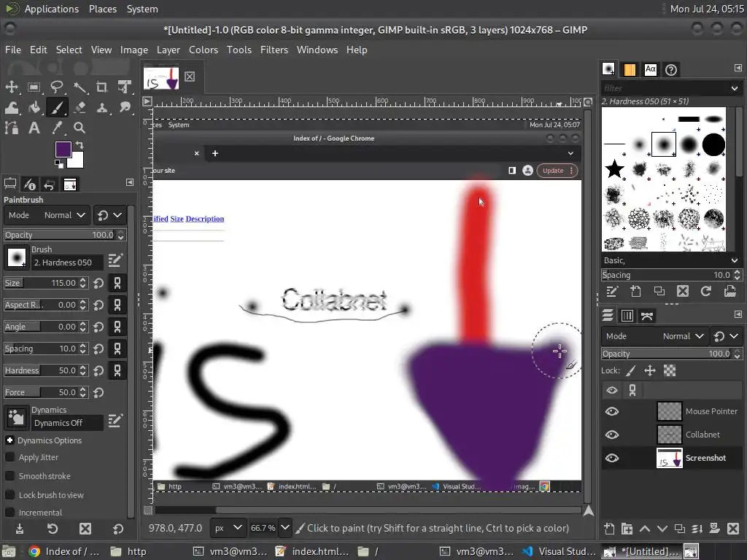Screen dimensions: 747x560
Task: Open the brush filter dropdown
Action: pyautogui.click(x=734, y=88)
